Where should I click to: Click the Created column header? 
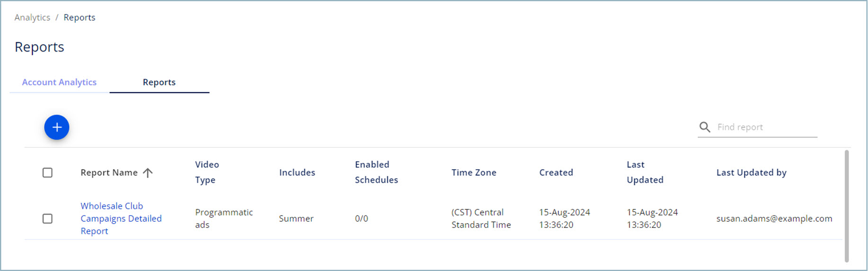[556, 172]
